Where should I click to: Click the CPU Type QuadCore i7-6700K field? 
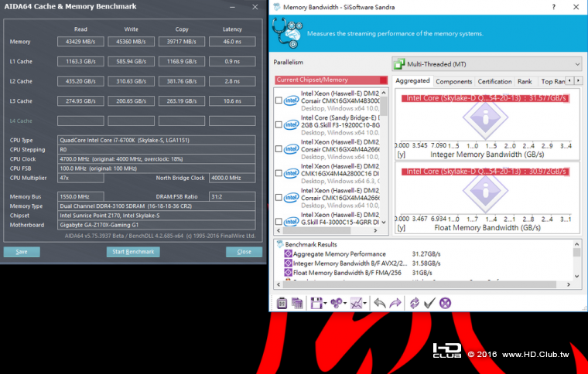pos(156,140)
